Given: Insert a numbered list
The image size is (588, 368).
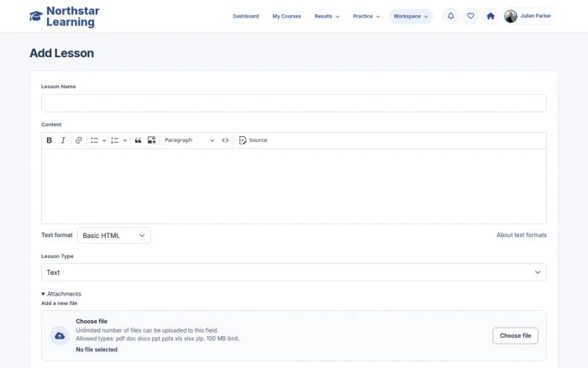Looking at the screenshot, I should 115,140.
